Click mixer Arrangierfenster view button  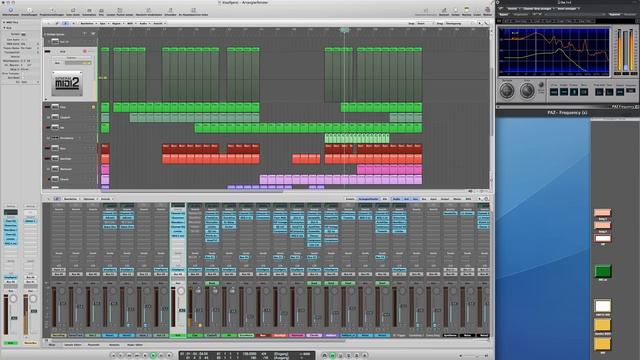[x=368, y=199]
